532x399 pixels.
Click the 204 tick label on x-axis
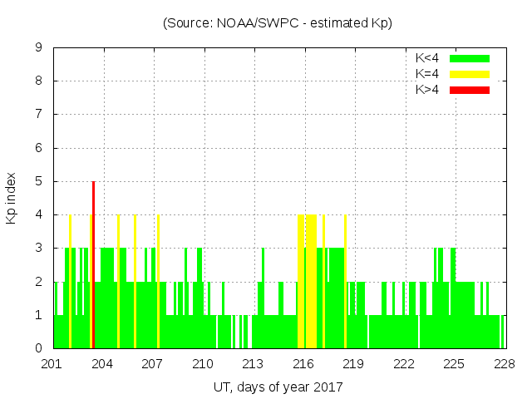tap(103, 364)
